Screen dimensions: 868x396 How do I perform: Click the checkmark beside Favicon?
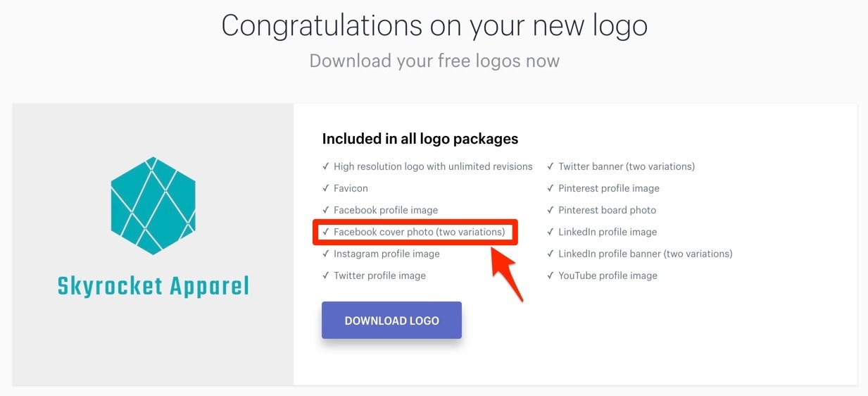tap(326, 188)
